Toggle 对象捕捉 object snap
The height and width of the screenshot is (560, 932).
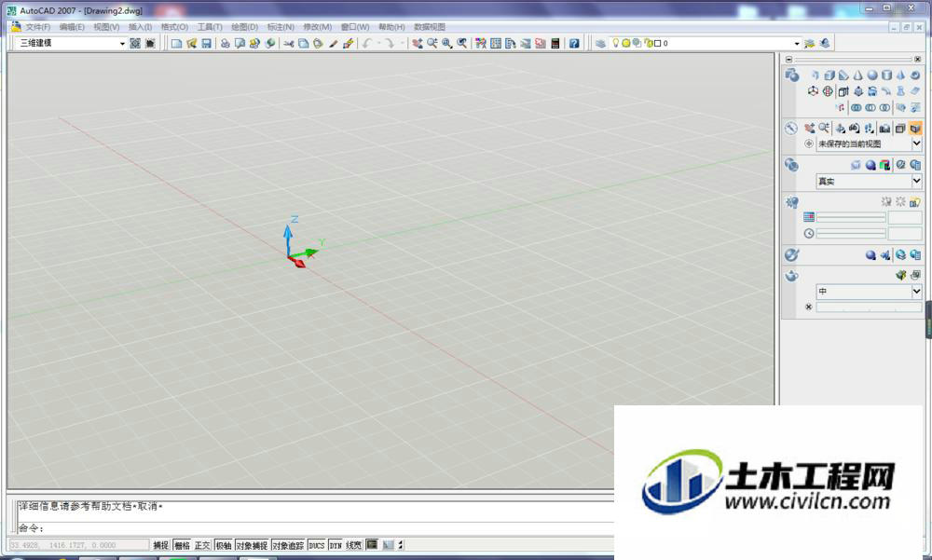pyautogui.click(x=252, y=545)
